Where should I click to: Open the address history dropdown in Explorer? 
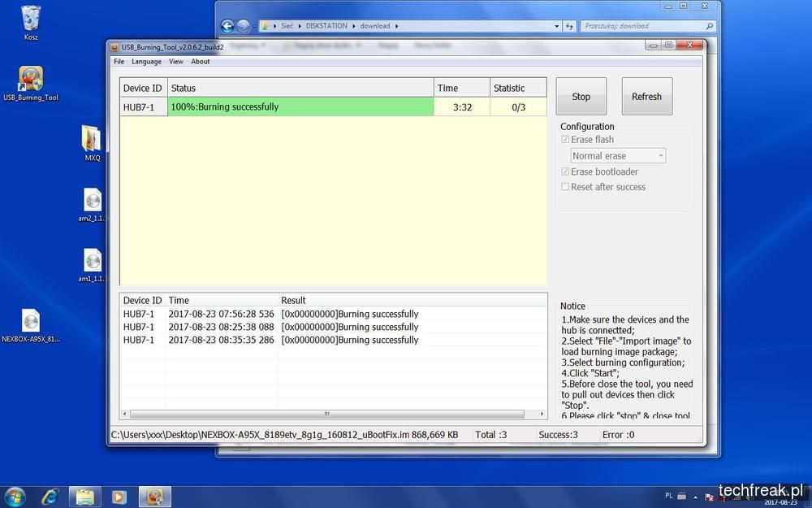[557, 26]
